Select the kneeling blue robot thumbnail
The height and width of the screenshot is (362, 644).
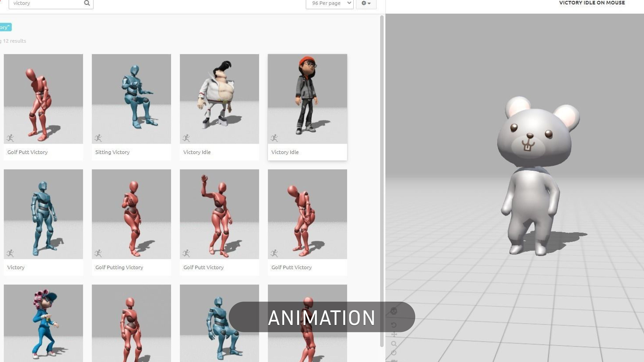tap(219, 323)
